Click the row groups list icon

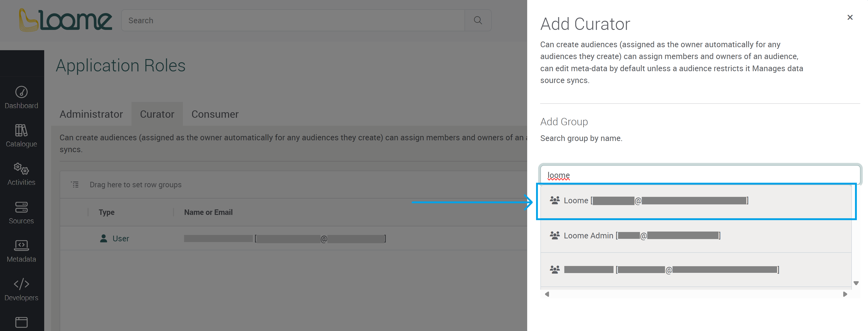75,185
